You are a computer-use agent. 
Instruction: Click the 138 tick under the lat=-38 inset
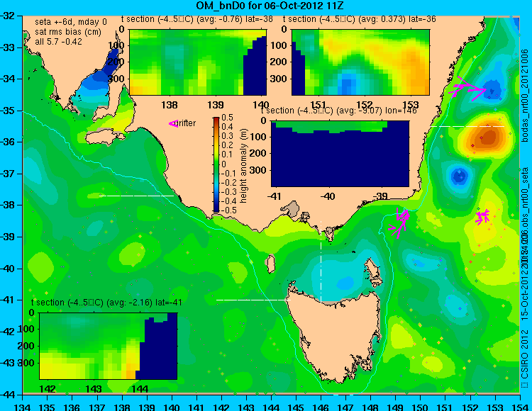point(170,105)
